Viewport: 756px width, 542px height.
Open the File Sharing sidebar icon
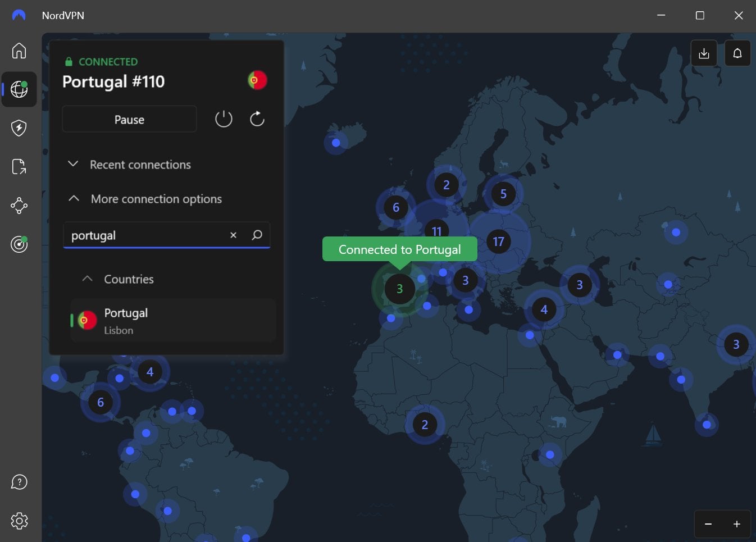[x=19, y=167]
